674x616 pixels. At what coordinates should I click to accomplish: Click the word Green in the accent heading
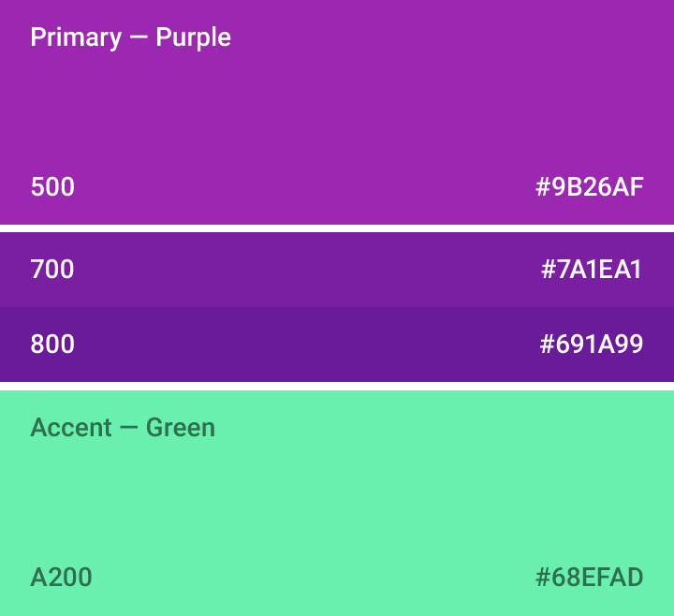click(x=181, y=428)
